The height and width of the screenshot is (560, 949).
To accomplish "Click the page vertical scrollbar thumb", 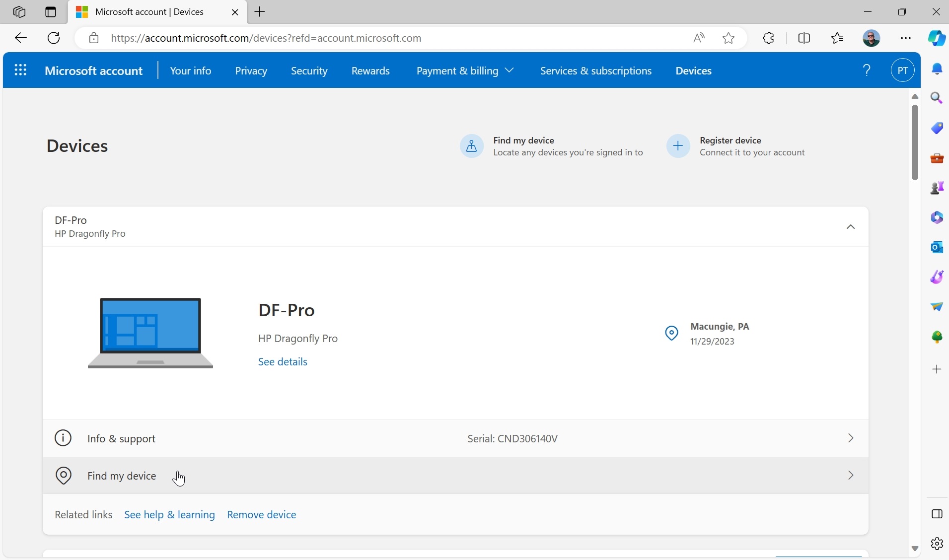I will click(915, 142).
